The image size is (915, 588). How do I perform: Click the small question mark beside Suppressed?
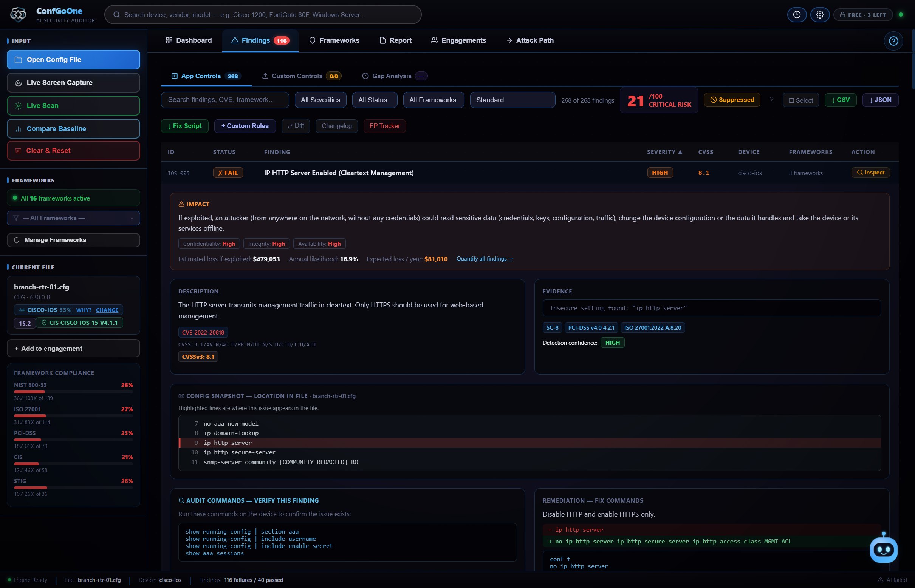pyautogui.click(x=771, y=100)
